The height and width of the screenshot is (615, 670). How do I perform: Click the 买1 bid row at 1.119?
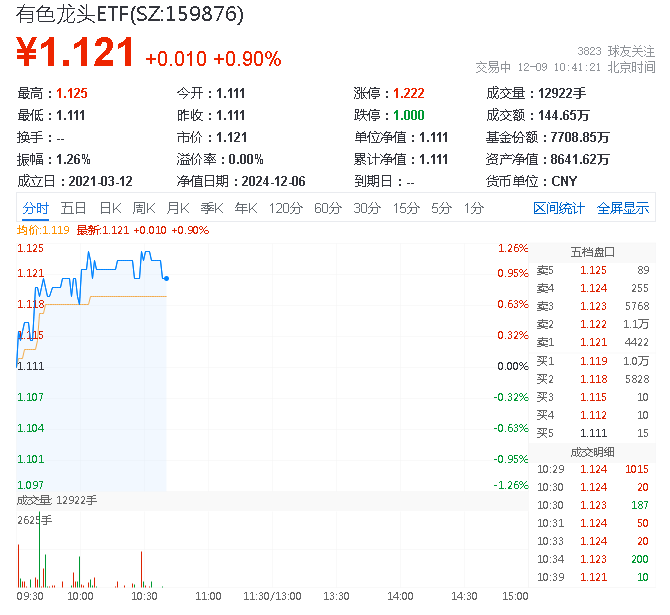pyautogui.click(x=593, y=361)
